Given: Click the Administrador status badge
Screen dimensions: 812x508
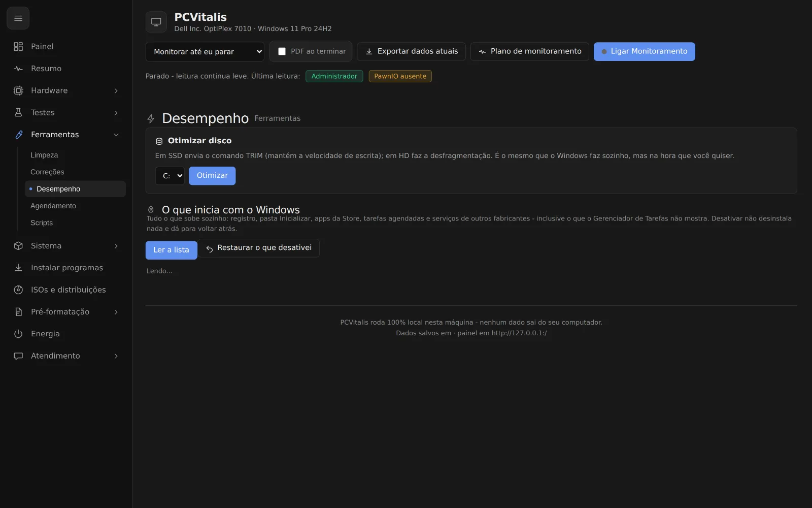Looking at the screenshot, I should (334, 76).
